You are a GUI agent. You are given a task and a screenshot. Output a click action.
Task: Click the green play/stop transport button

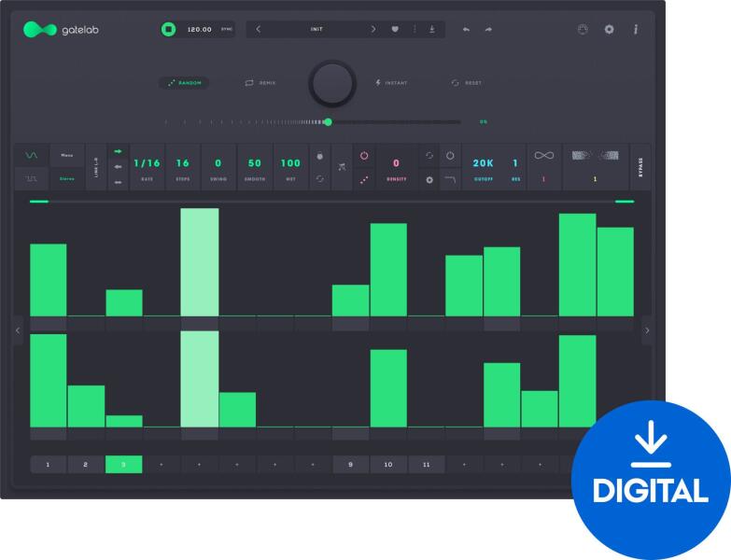coord(168,29)
